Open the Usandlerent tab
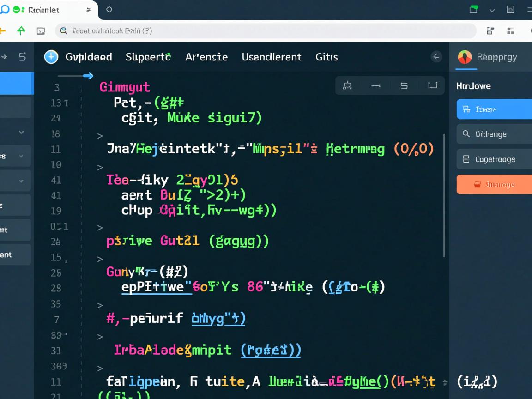The image size is (532, 399). point(271,57)
